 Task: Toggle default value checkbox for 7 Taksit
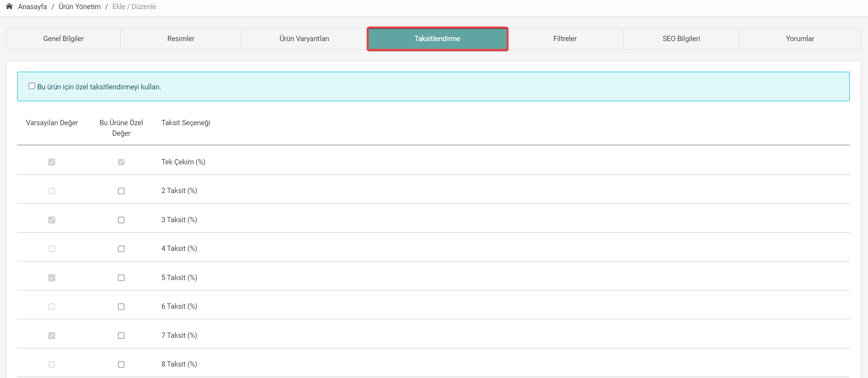(x=52, y=335)
